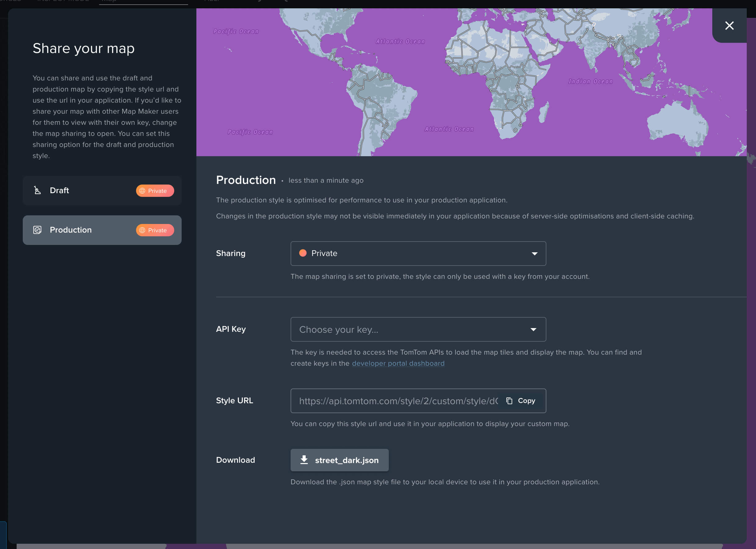This screenshot has width=756, height=549.
Task: Open the developer portal dashboard link
Action: click(398, 363)
